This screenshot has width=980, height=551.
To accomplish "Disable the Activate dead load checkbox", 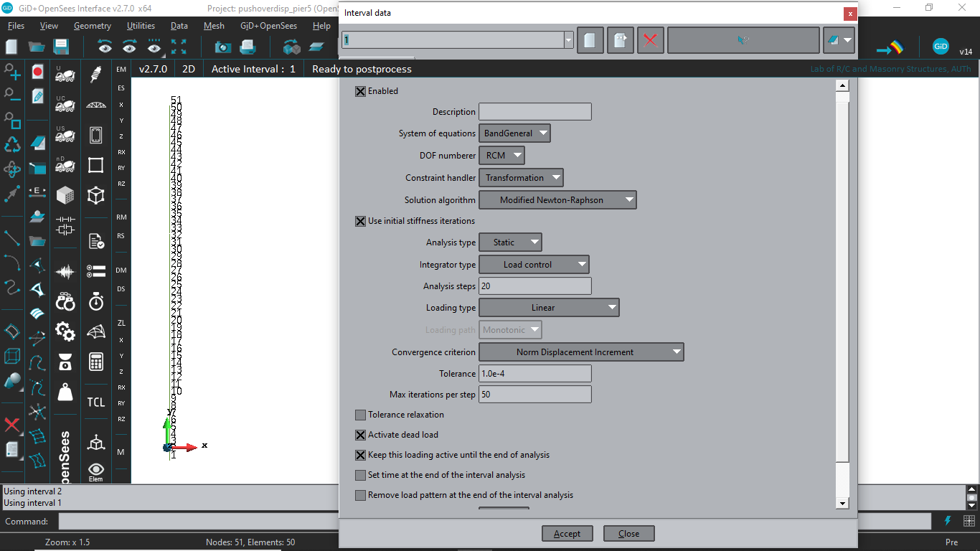I will (359, 435).
